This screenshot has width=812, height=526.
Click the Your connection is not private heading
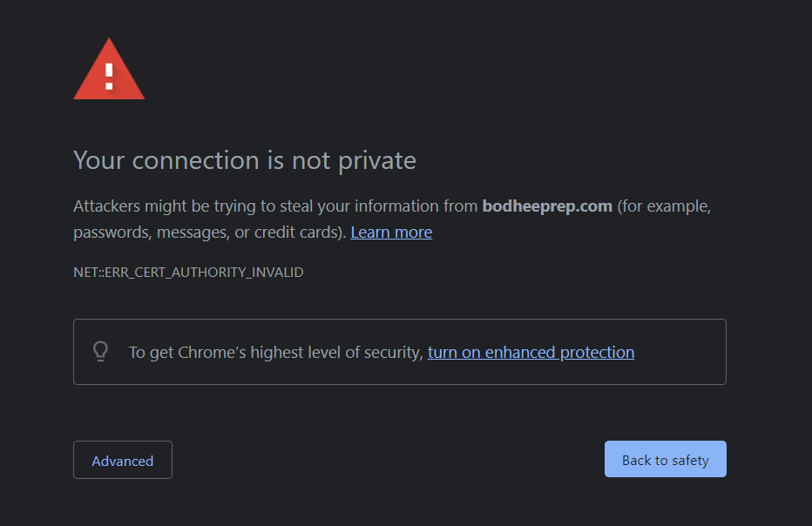(245, 160)
